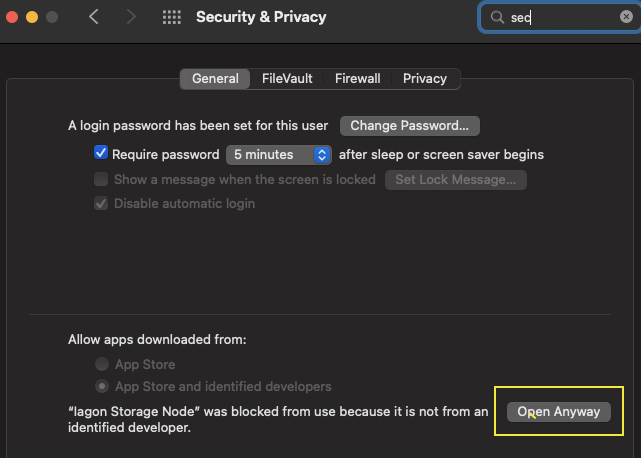Switch to the General tab
Image resolution: width=641 pixels, height=458 pixels.
click(x=215, y=78)
